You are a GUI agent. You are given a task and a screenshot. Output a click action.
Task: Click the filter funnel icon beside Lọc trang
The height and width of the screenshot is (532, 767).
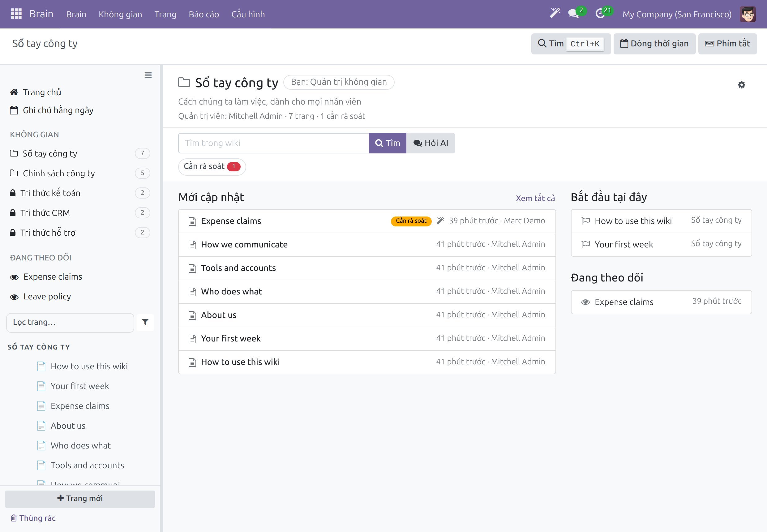tap(145, 322)
